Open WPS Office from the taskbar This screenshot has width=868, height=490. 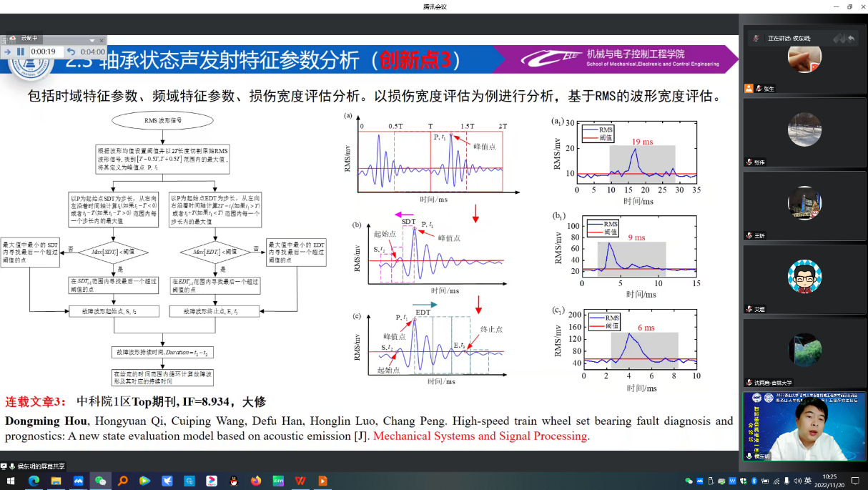tap(300, 481)
